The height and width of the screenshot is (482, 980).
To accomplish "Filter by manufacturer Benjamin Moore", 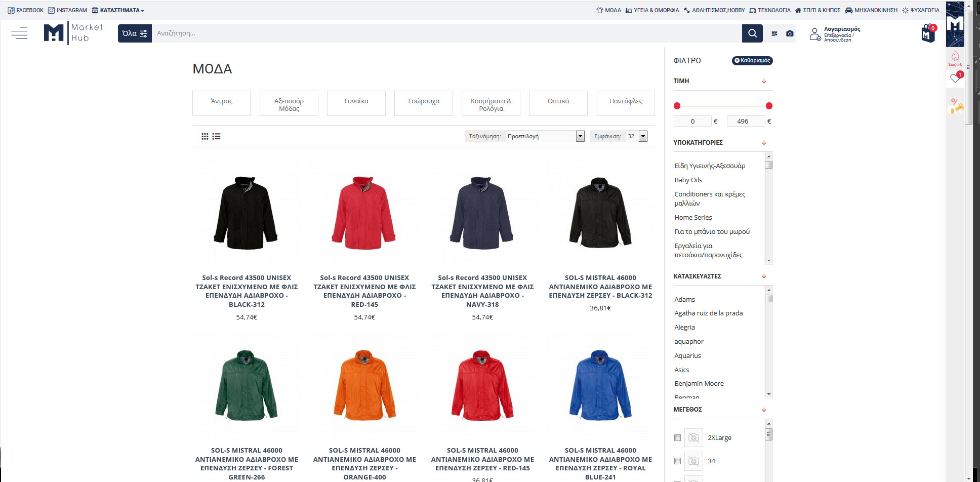I will click(x=699, y=383).
